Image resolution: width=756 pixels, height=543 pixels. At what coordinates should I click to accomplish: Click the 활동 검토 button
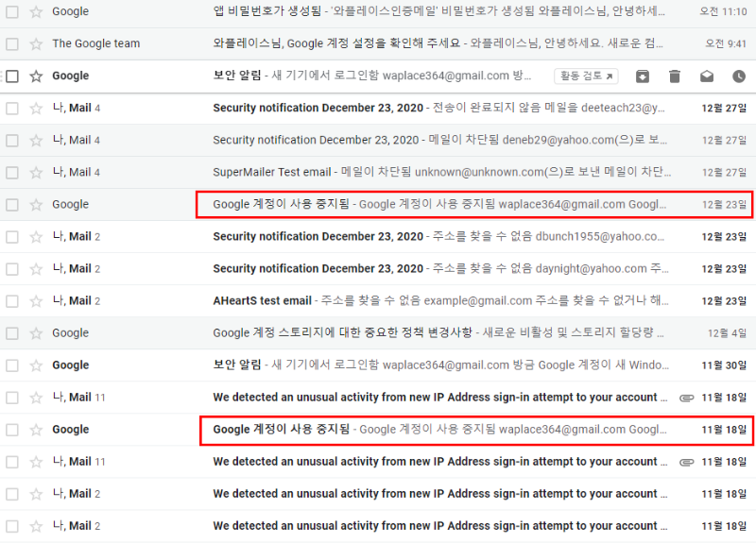point(585,76)
